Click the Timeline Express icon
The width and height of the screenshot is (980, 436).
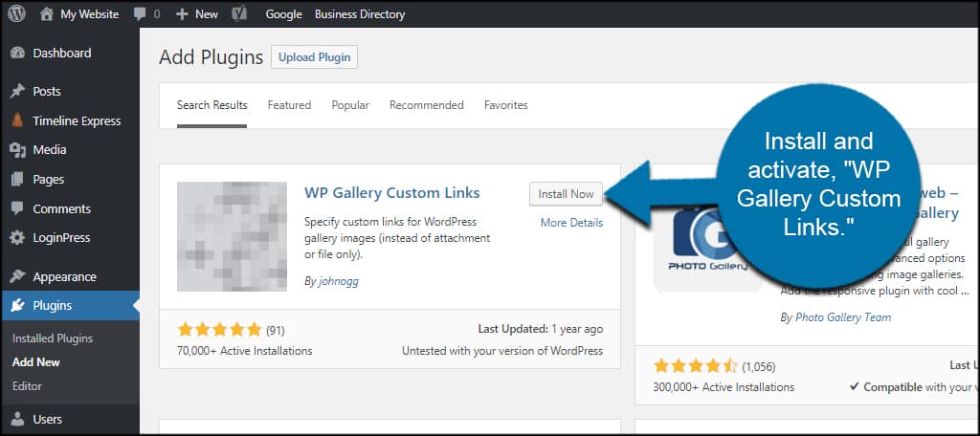[17, 120]
